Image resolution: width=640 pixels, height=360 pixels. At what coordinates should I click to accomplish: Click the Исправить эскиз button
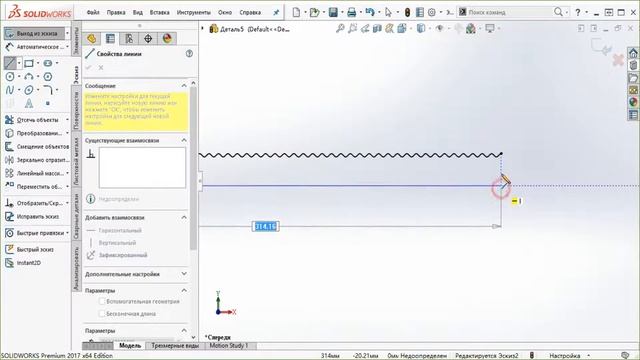(32, 217)
